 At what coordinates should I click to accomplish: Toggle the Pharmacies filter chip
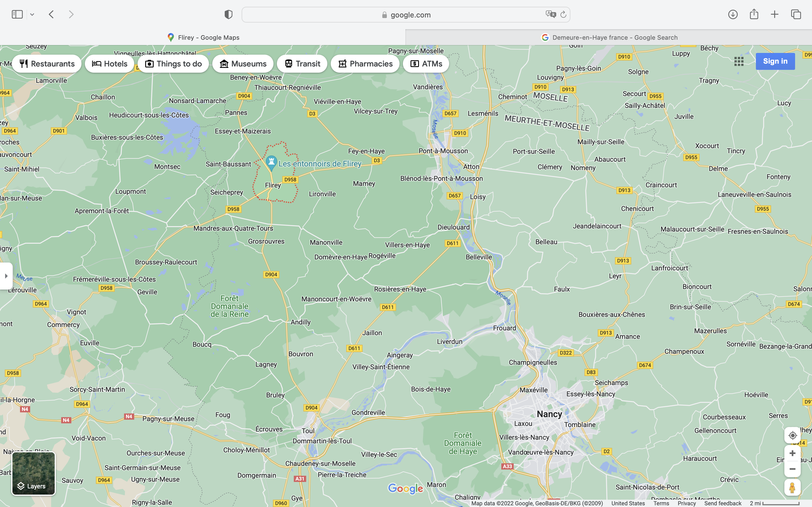365,64
